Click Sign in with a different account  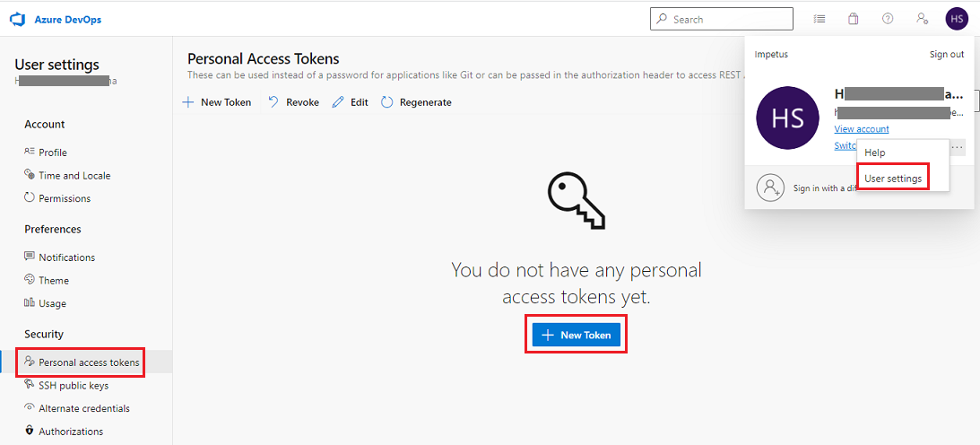[824, 188]
